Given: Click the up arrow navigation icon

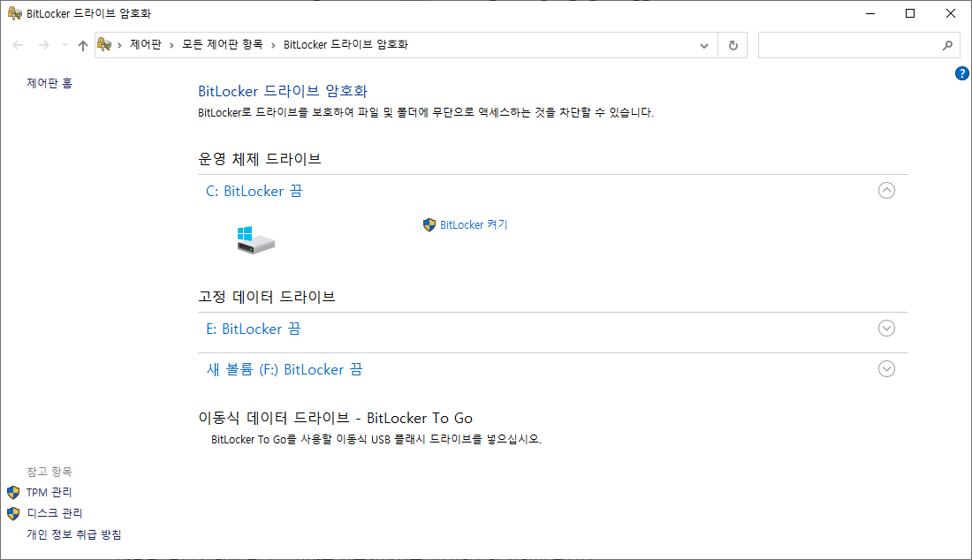Looking at the screenshot, I should pyautogui.click(x=82, y=44).
